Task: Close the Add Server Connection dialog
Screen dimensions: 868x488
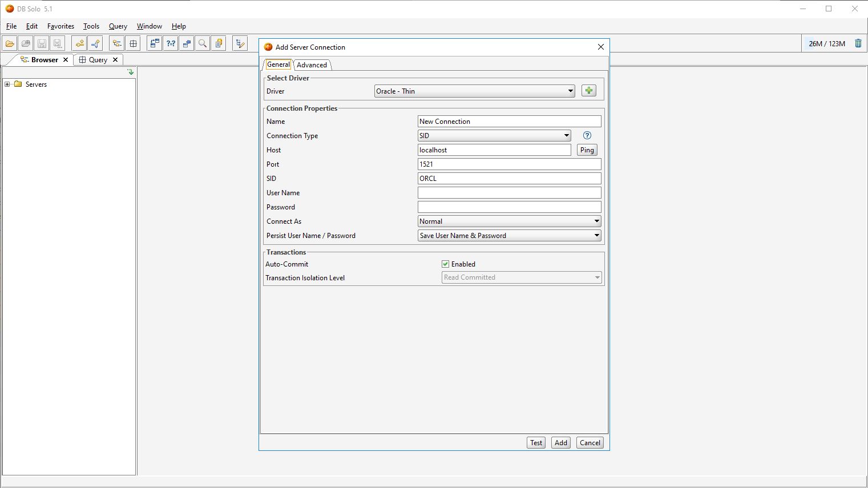Action: click(601, 47)
